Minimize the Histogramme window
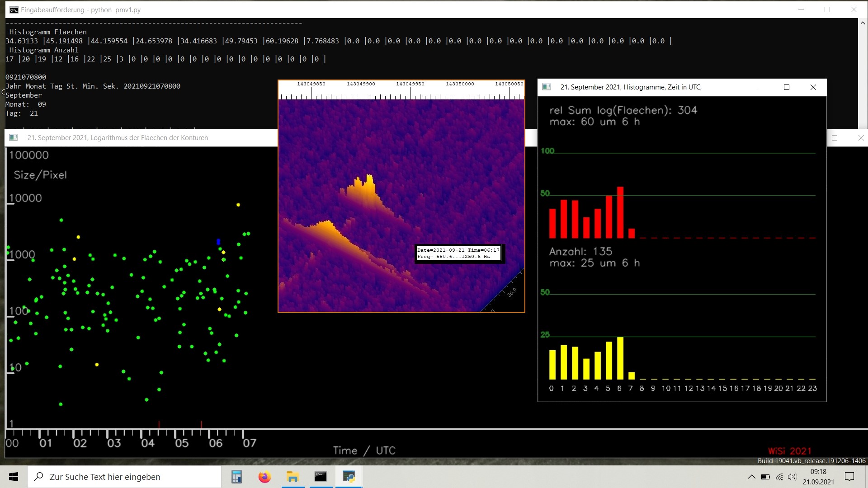 pyautogui.click(x=760, y=87)
